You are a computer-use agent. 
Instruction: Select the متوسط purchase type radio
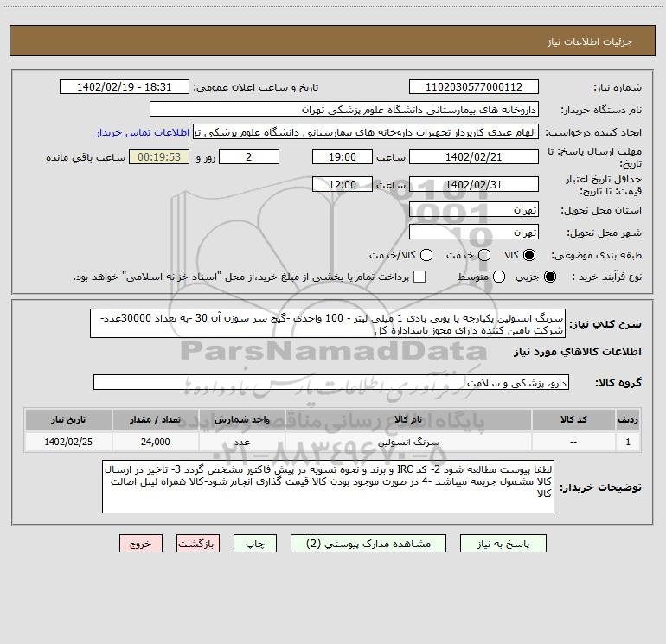tap(499, 277)
